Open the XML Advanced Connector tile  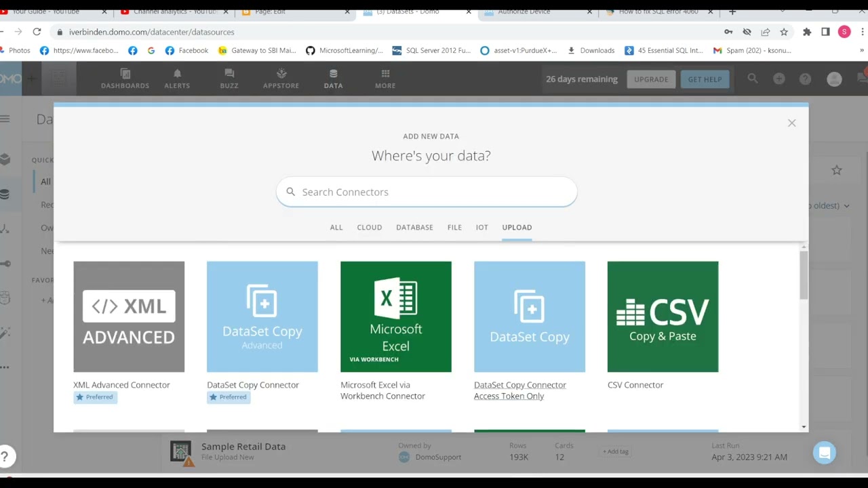pyautogui.click(x=129, y=317)
